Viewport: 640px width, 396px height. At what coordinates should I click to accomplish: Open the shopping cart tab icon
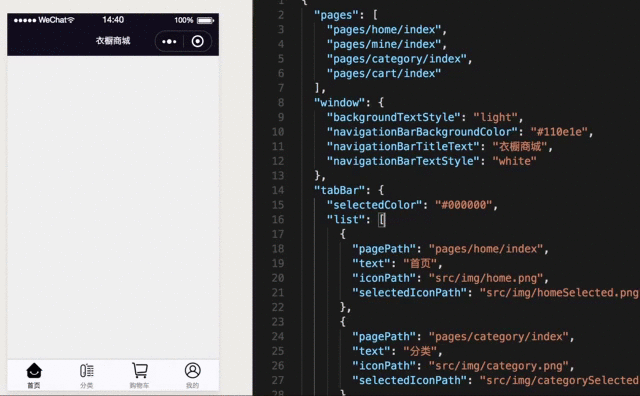[x=140, y=370]
